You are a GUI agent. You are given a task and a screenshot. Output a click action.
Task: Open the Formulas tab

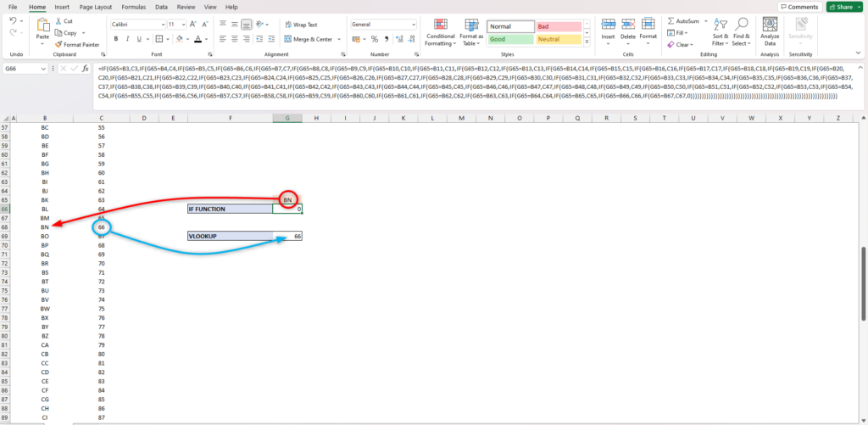click(134, 7)
